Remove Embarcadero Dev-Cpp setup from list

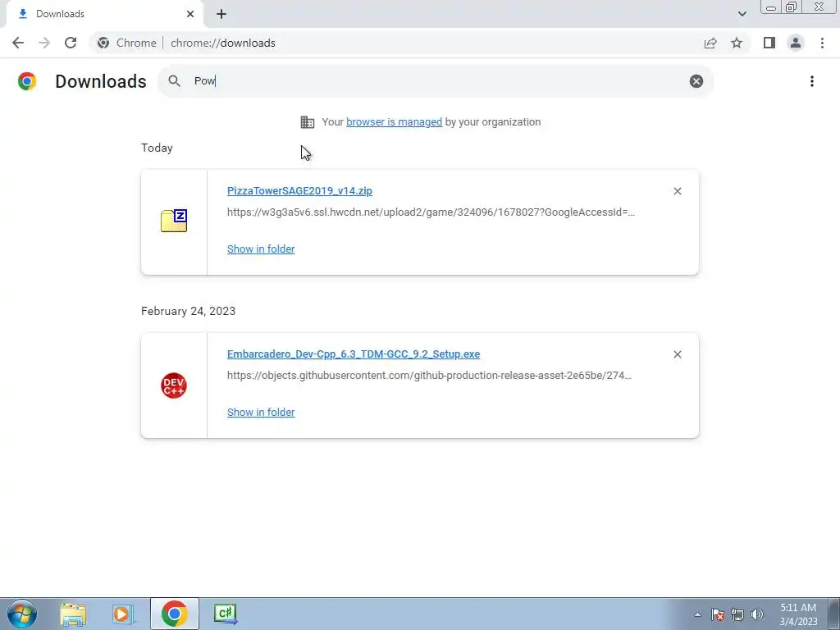677,354
